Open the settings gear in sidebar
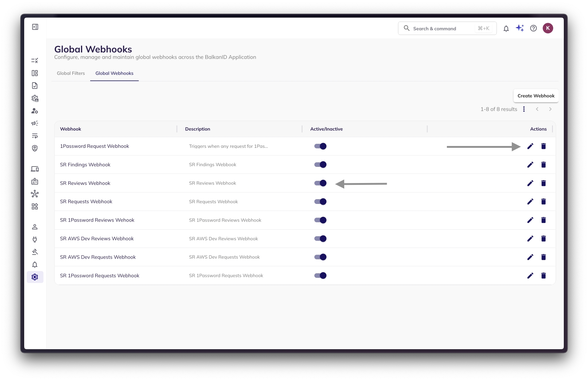 (x=35, y=277)
